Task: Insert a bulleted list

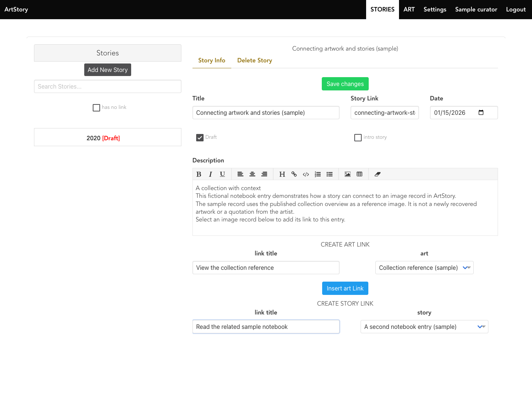Action: [330, 174]
